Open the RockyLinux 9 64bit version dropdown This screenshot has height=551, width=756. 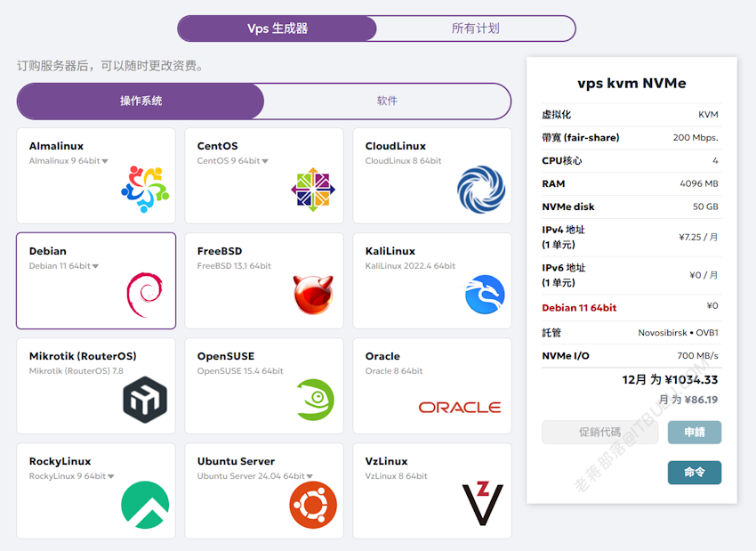coord(111,477)
